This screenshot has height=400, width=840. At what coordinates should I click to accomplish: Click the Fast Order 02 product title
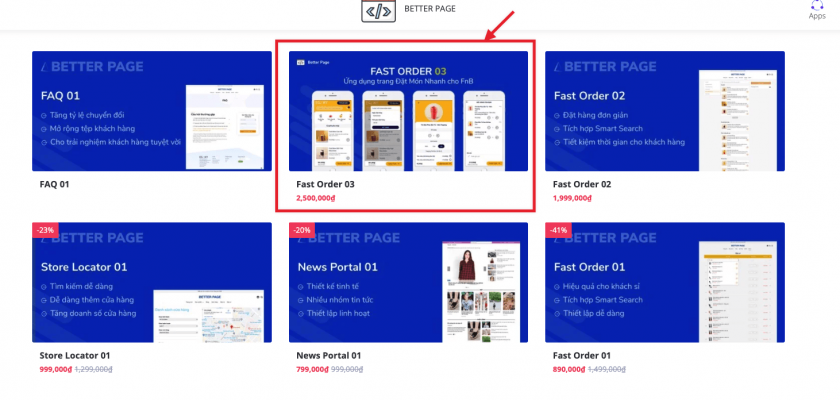[582, 185]
